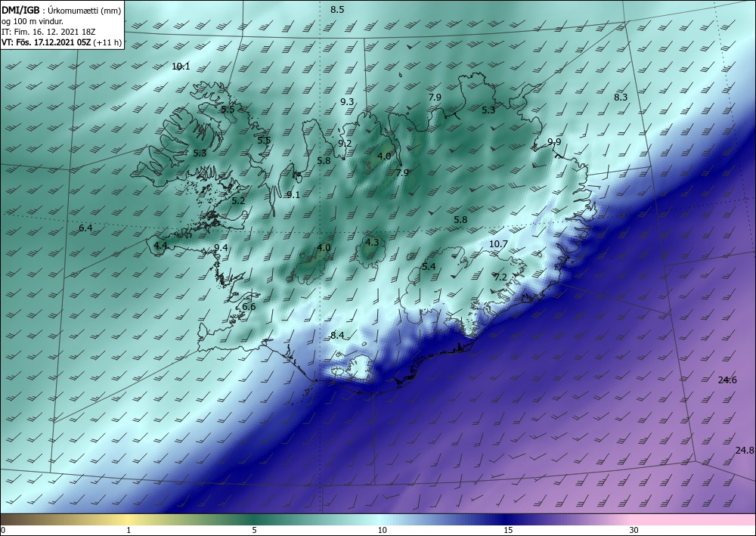The width and height of the screenshot is (756, 536).
Task: Click the 6.6 value label
Action: point(249,307)
